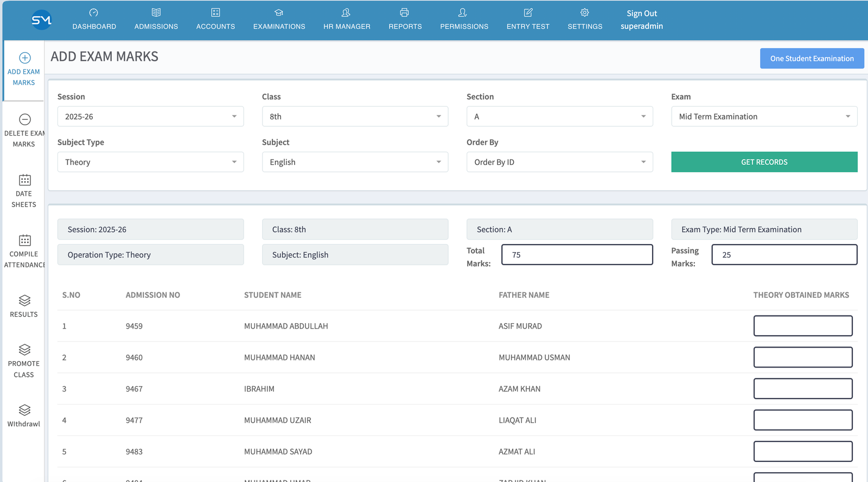
Task: Open the Entry Test edit icon
Action: click(528, 12)
